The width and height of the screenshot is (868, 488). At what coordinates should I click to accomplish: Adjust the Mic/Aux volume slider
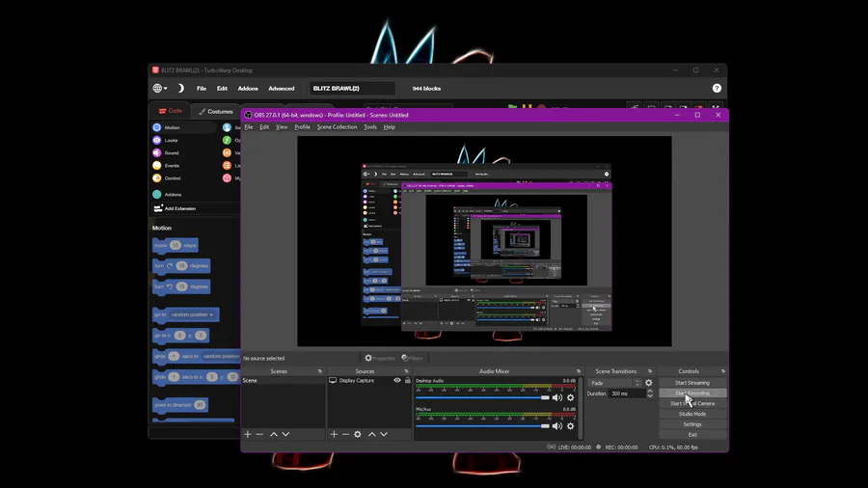(482, 426)
